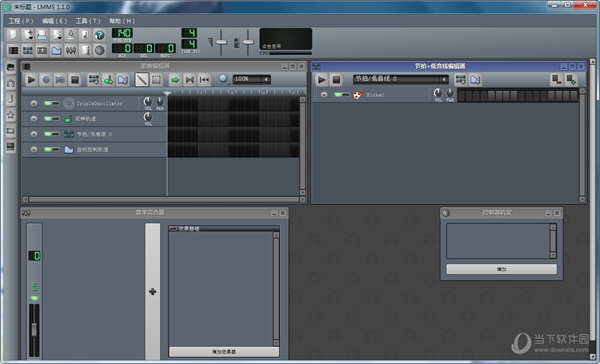Open the 100% zoom dropdown in Song Editor
Viewport: 600px width, 364px height.
click(x=251, y=79)
